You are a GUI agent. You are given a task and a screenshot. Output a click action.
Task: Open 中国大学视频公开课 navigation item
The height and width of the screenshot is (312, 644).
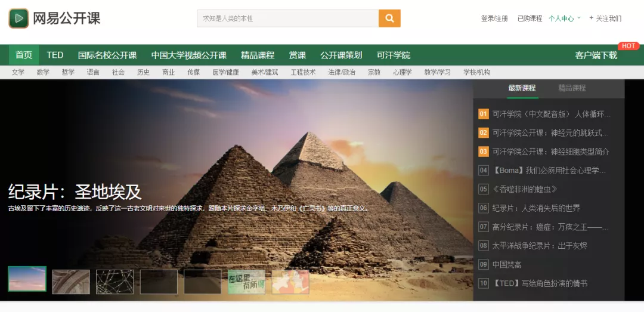189,55
